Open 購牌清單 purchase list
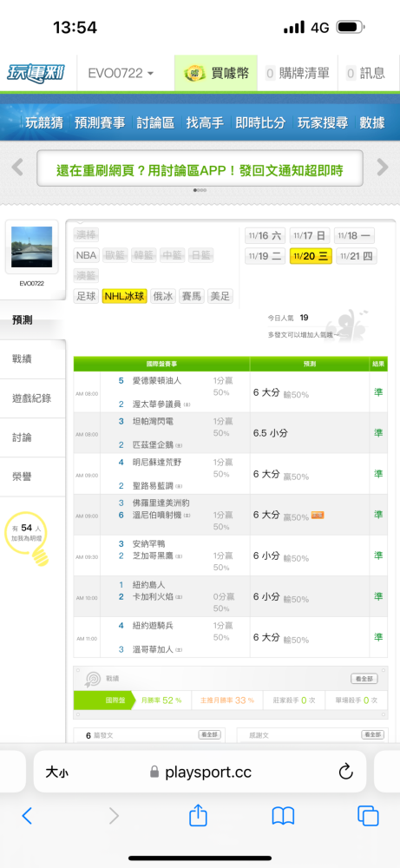This screenshot has height=868, width=400. point(298,73)
